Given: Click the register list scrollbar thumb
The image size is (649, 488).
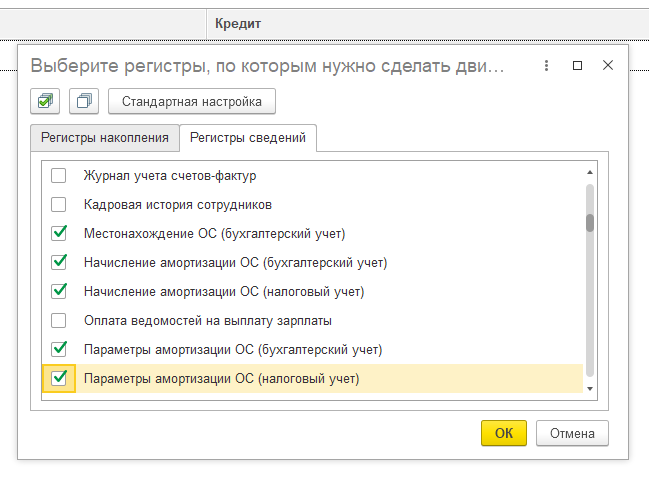Looking at the screenshot, I should tap(590, 223).
